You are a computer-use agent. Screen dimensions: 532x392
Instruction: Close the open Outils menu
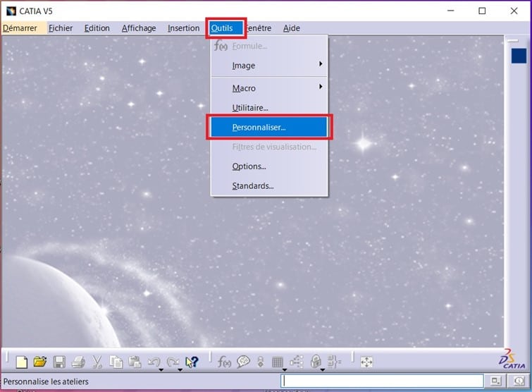pyautogui.click(x=225, y=28)
